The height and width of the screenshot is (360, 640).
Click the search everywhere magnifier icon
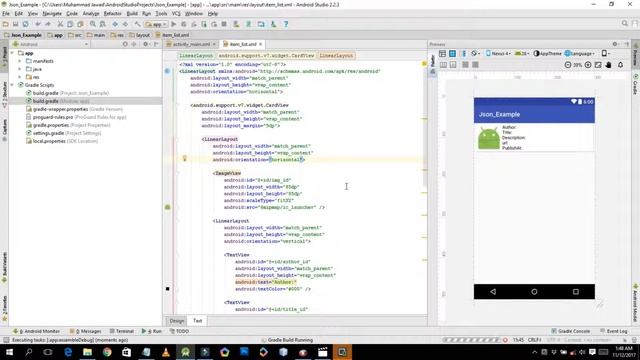click(x=625, y=24)
